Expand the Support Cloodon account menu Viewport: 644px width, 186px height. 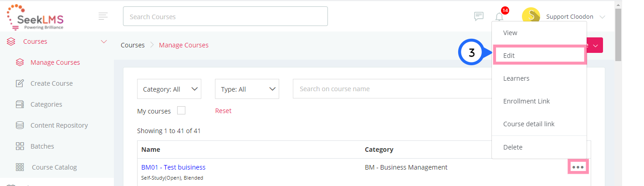[x=603, y=17]
